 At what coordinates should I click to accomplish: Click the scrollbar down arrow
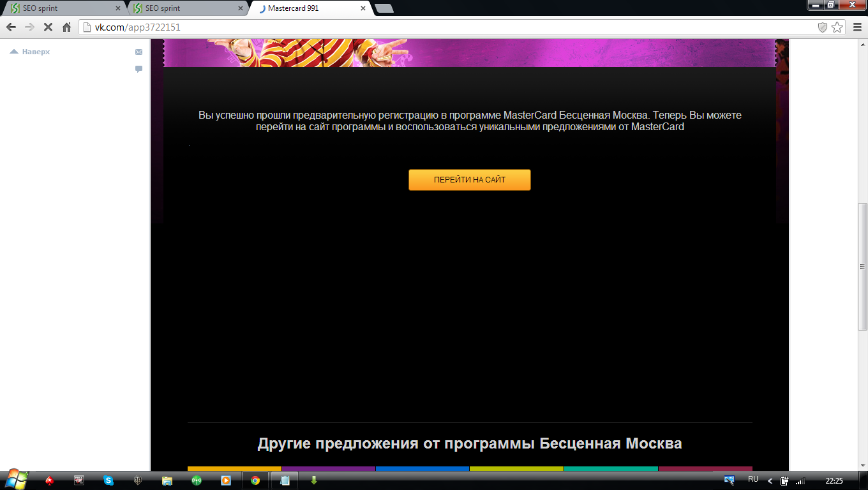coord(862,465)
